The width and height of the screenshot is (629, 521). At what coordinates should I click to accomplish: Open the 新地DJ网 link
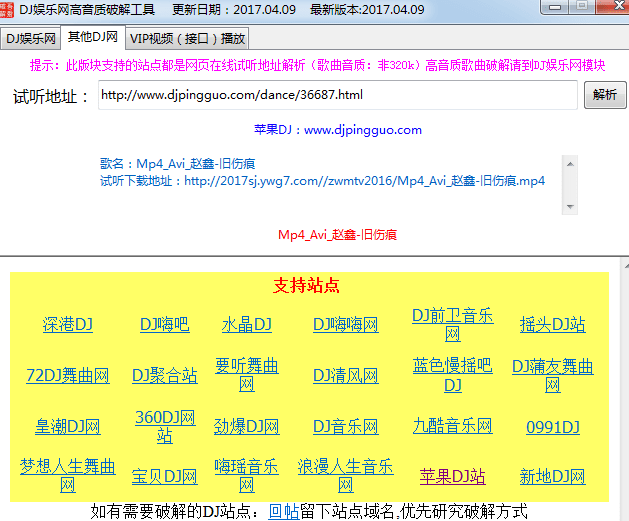pos(552,477)
